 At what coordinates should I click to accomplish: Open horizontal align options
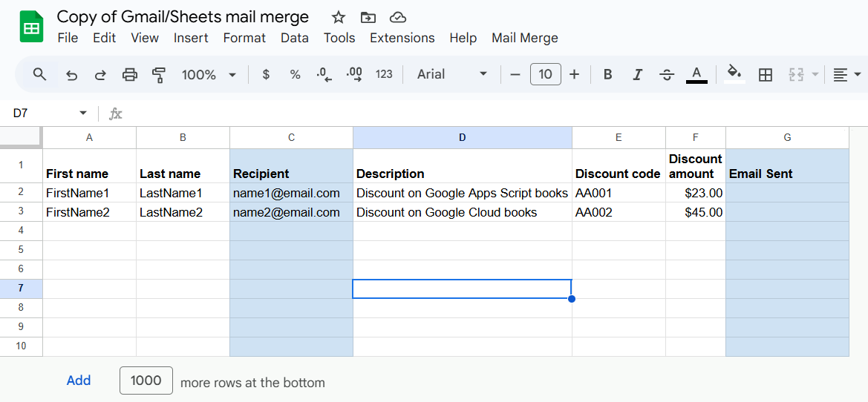click(847, 75)
